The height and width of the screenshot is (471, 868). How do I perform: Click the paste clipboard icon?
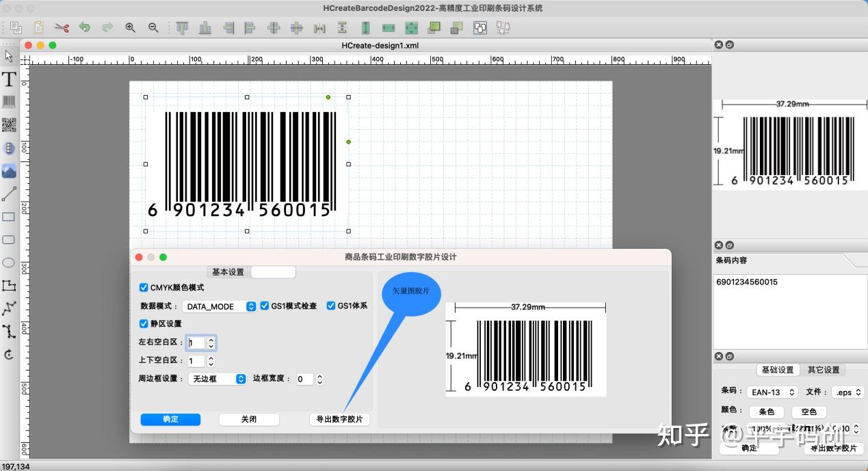(x=39, y=28)
